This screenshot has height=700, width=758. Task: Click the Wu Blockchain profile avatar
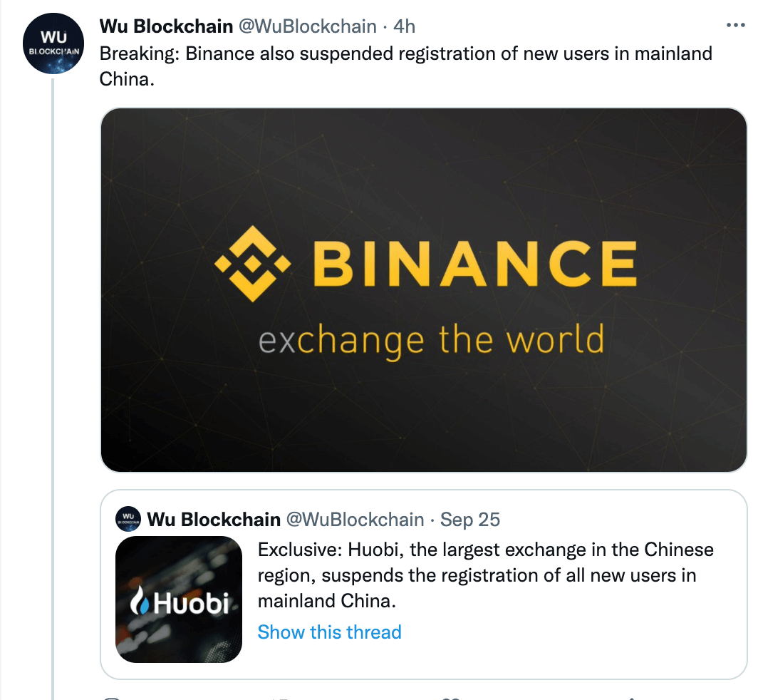(53, 43)
